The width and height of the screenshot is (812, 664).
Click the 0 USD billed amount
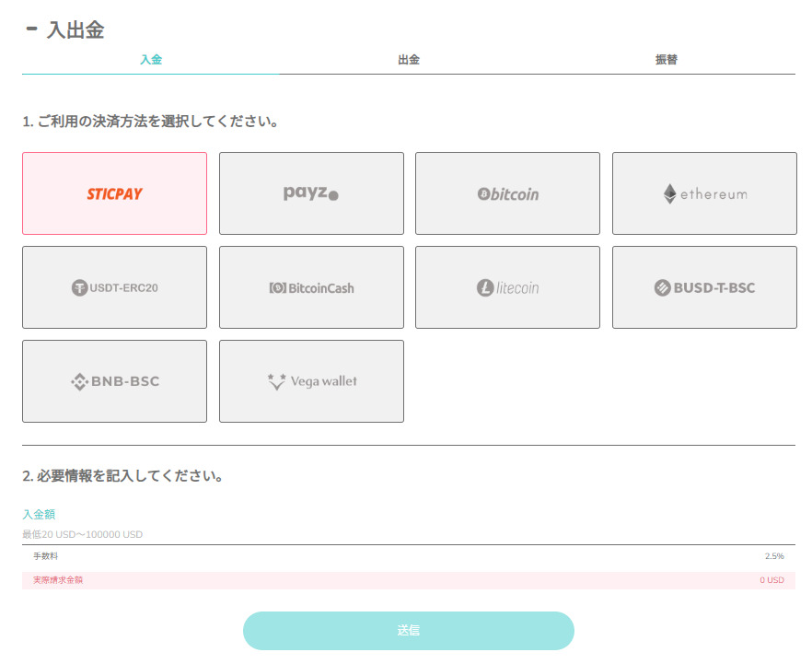(x=771, y=580)
